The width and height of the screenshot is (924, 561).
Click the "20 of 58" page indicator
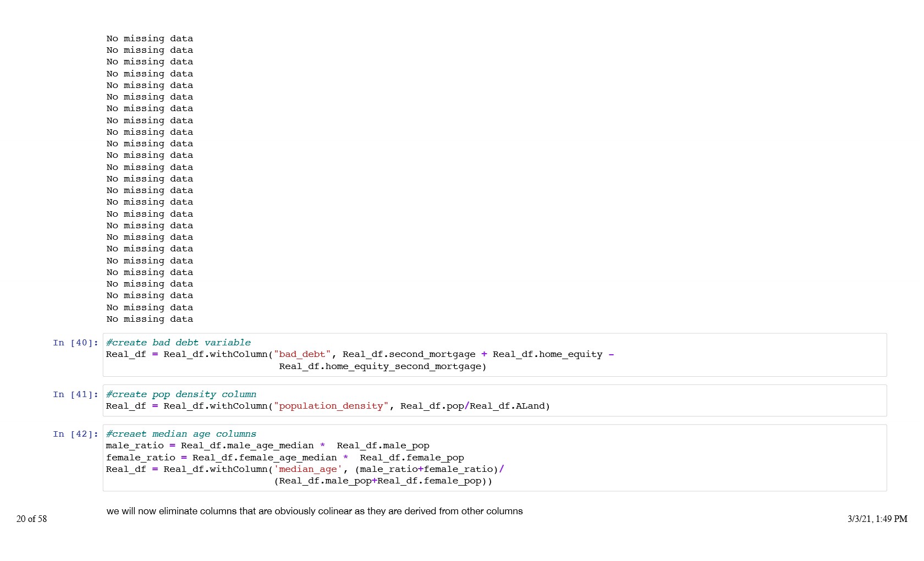(x=32, y=519)
